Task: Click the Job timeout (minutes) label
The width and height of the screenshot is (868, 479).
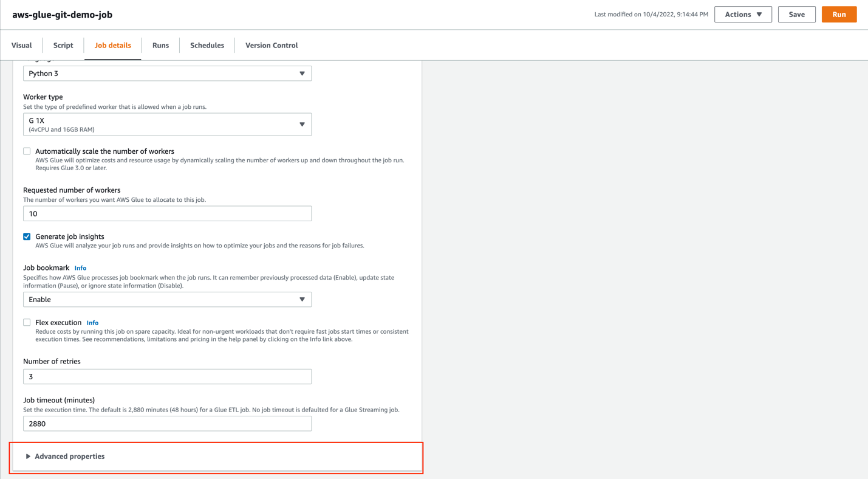Action: click(59, 400)
